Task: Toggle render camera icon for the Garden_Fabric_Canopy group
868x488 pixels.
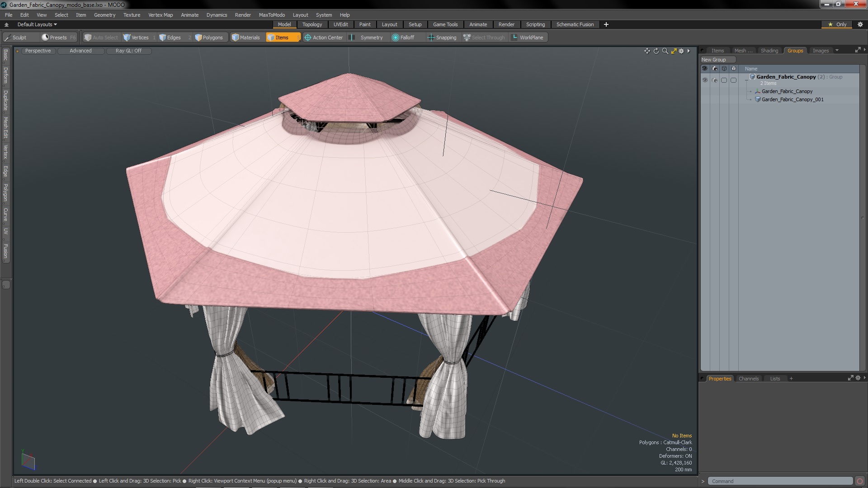Action: point(714,80)
